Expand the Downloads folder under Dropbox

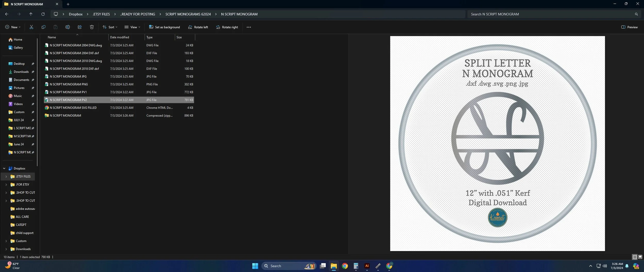pyautogui.click(x=6, y=249)
